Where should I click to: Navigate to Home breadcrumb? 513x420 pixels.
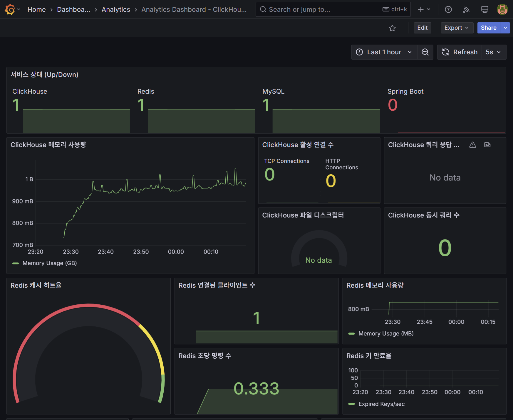point(36,9)
